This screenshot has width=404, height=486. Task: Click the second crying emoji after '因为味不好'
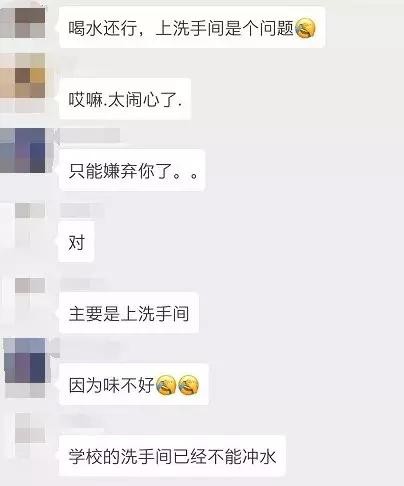tap(189, 385)
